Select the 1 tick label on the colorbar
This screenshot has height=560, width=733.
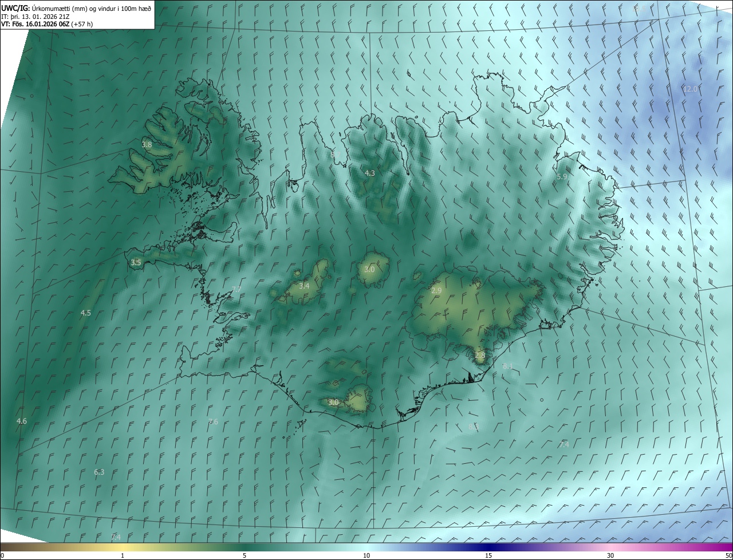coord(123,555)
